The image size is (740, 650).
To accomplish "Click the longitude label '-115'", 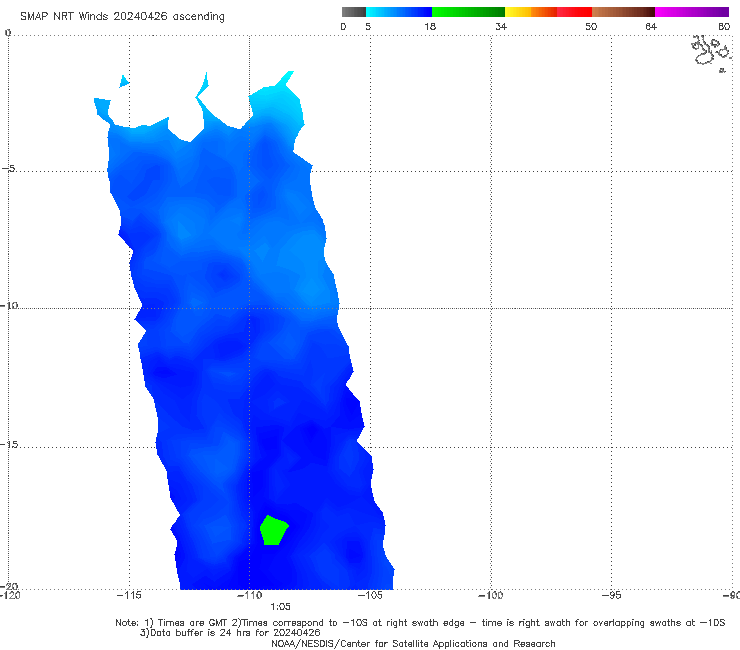I will tap(129, 595).
